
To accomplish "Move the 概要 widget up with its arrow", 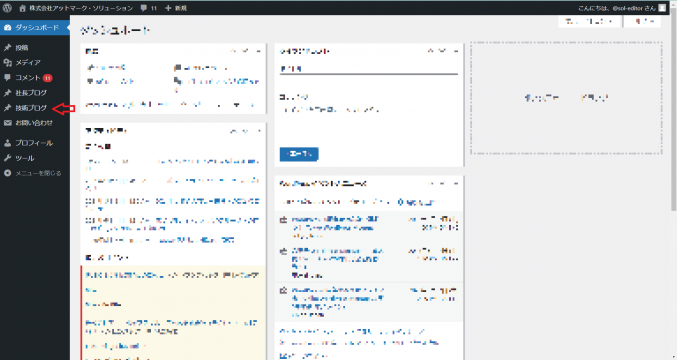I will coord(234,51).
